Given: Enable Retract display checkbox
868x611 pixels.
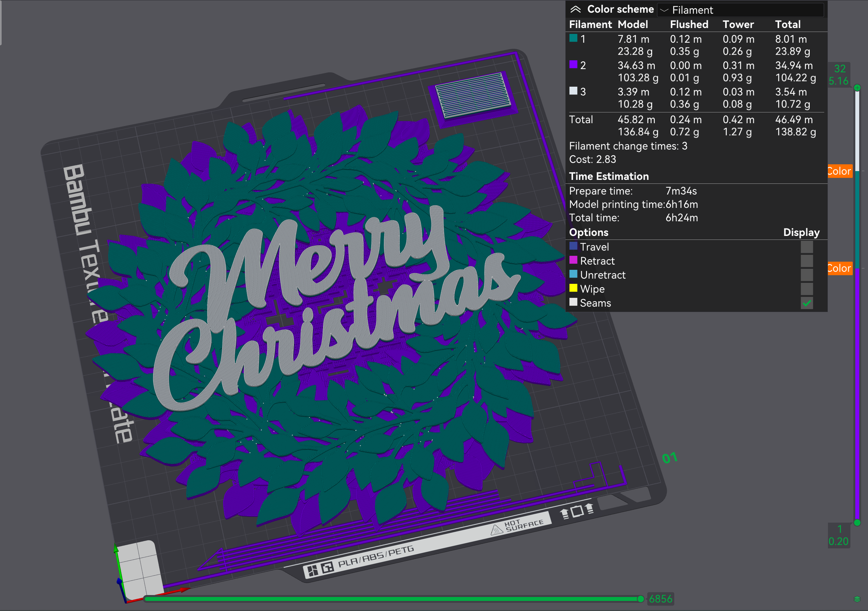Looking at the screenshot, I should pos(806,261).
